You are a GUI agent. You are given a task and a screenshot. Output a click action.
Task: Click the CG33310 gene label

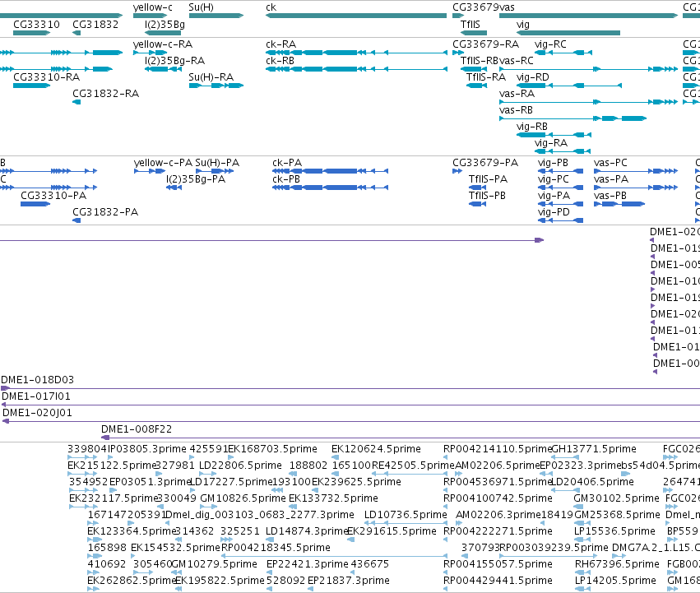[37, 25]
